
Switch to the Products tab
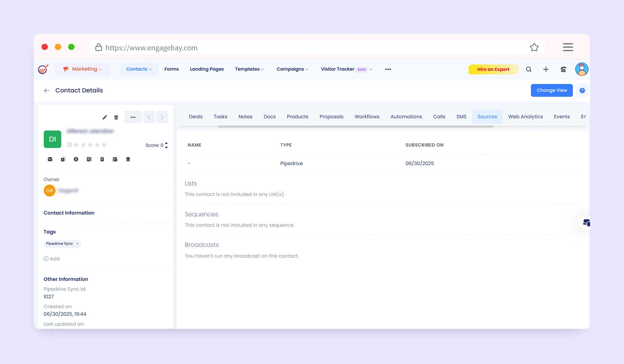[x=298, y=117]
